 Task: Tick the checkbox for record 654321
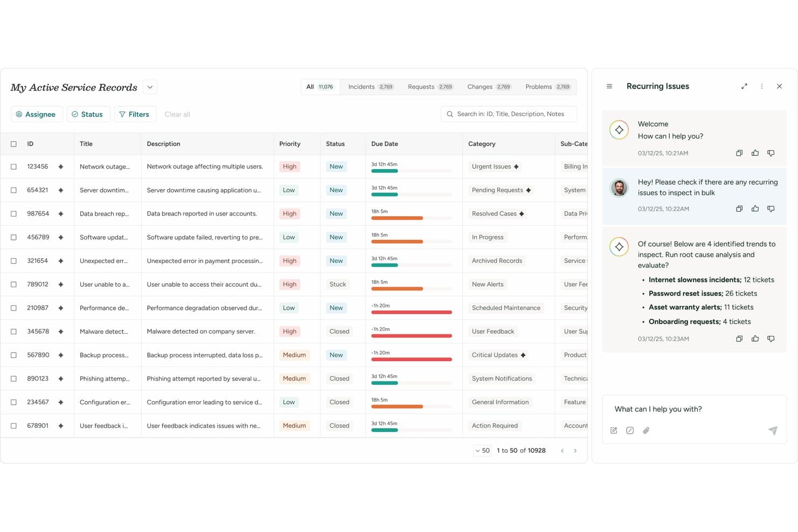(13, 190)
